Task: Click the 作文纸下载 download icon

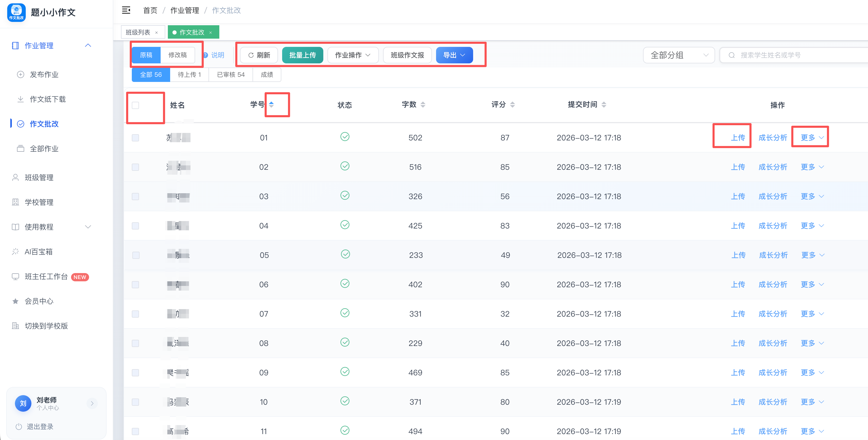Action: [21, 99]
